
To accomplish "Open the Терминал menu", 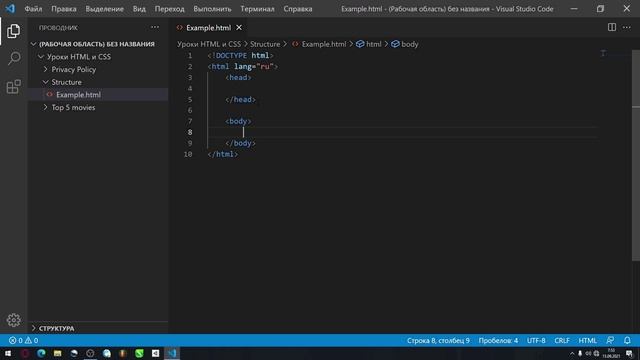I will coord(257,9).
